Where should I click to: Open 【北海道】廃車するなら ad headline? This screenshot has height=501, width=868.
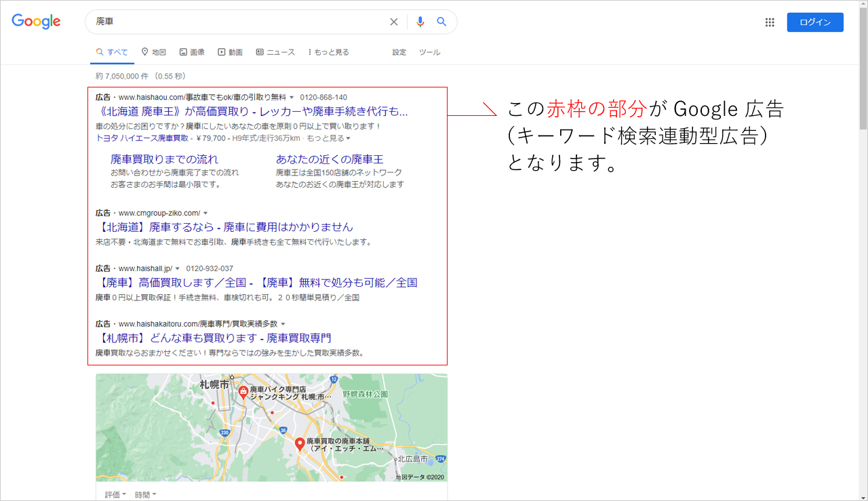pyautogui.click(x=224, y=227)
